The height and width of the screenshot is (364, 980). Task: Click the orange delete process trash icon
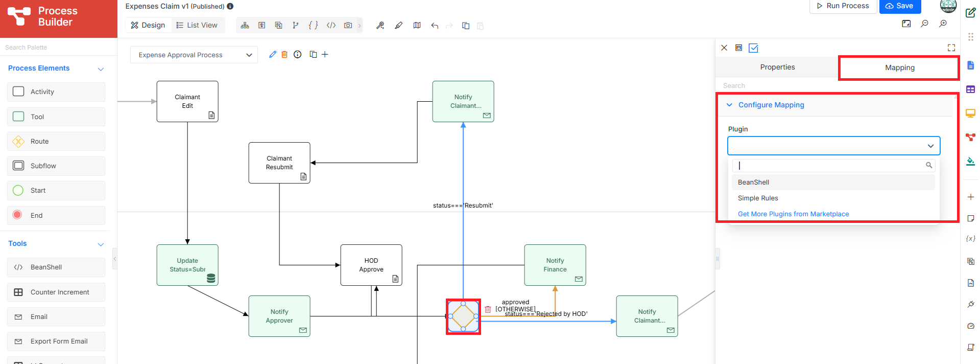coord(284,54)
